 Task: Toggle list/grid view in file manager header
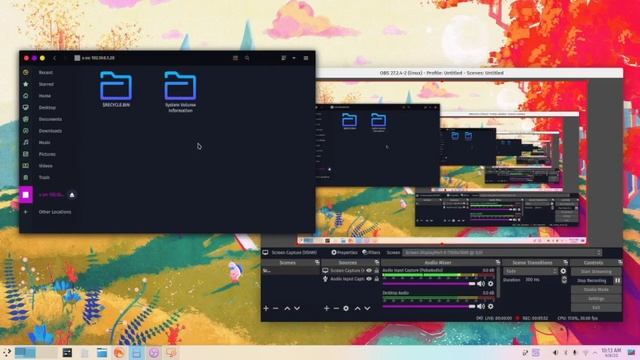tap(235, 58)
